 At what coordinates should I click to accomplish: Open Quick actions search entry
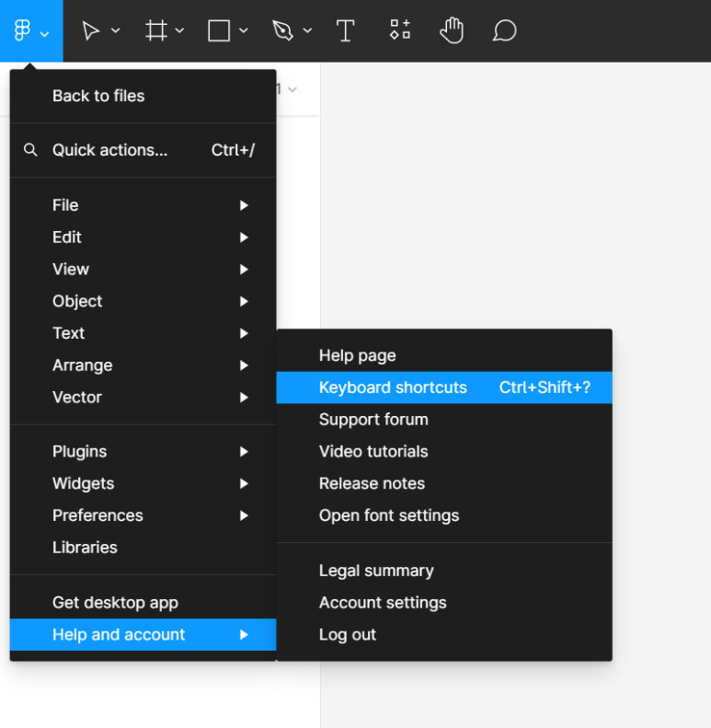pos(143,150)
